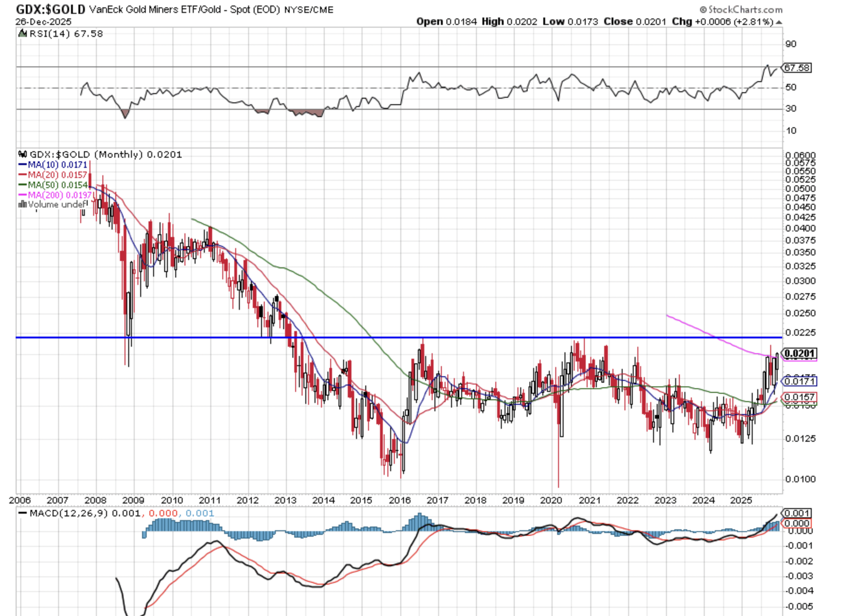Select the blue MA(10) legend entry

(x=53, y=165)
